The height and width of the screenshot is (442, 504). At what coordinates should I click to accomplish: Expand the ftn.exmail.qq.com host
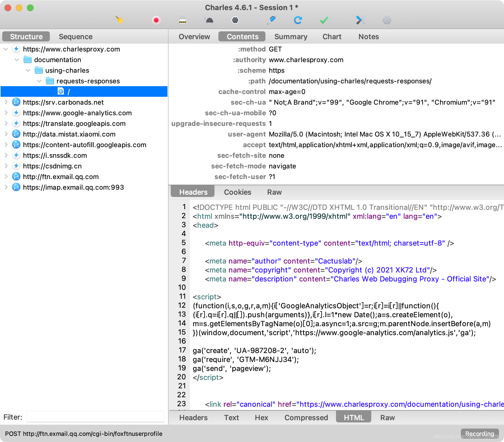click(6, 177)
